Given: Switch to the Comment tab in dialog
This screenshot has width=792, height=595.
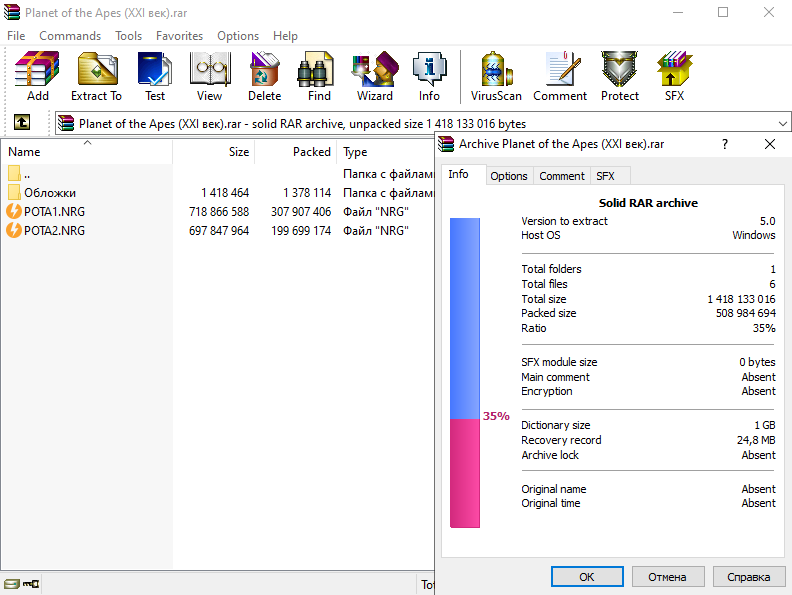Looking at the screenshot, I should click(561, 176).
